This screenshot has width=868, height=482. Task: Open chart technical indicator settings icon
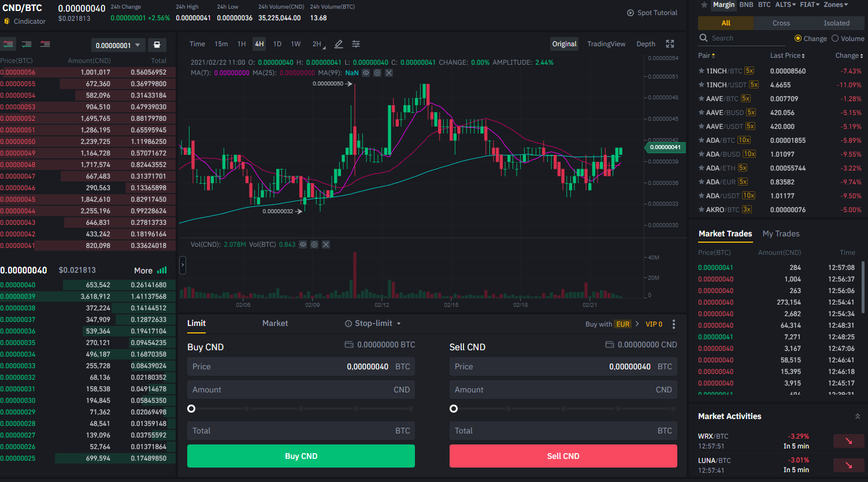point(356,44)
